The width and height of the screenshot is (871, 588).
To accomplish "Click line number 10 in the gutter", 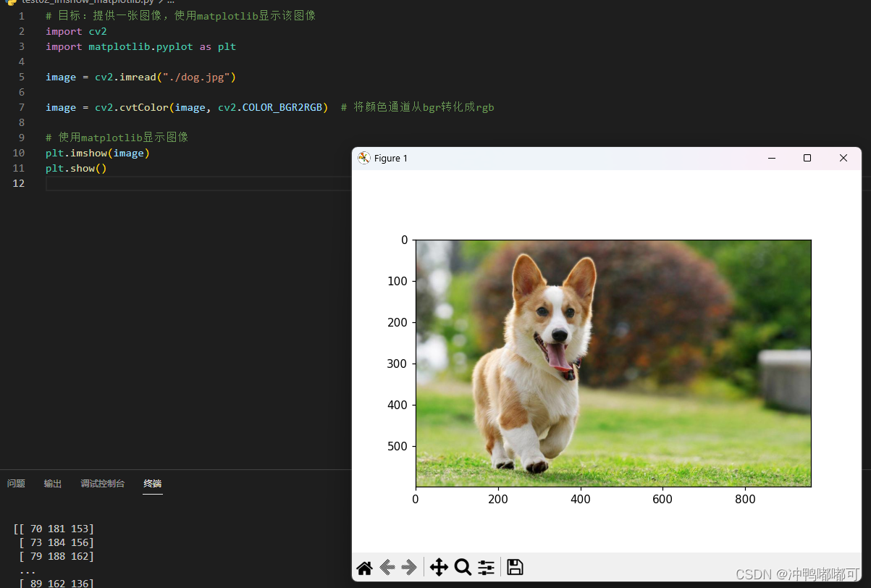I will click(19, 153).
